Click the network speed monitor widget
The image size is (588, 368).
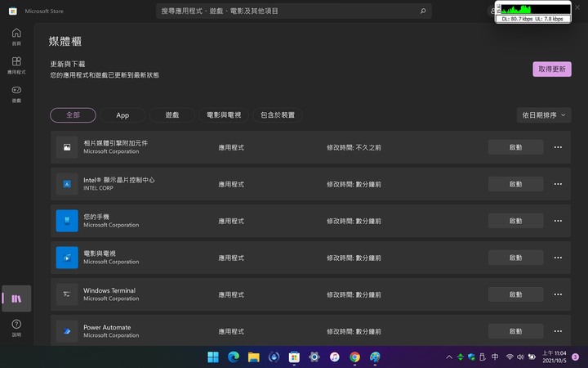(532, 12)
